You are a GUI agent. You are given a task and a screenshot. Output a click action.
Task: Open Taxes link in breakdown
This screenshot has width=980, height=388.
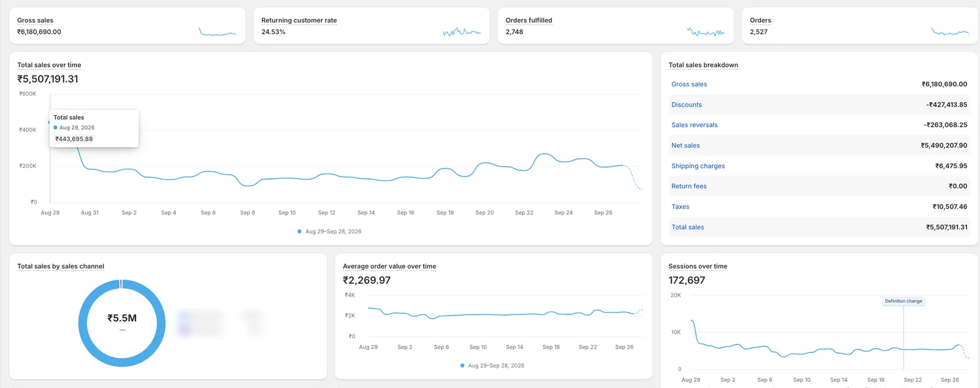680,207
